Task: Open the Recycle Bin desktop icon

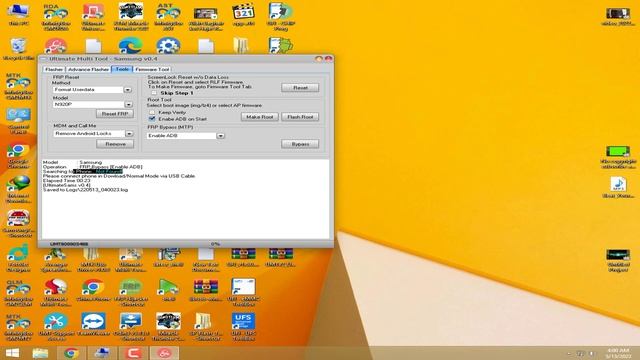Action: 18,49
